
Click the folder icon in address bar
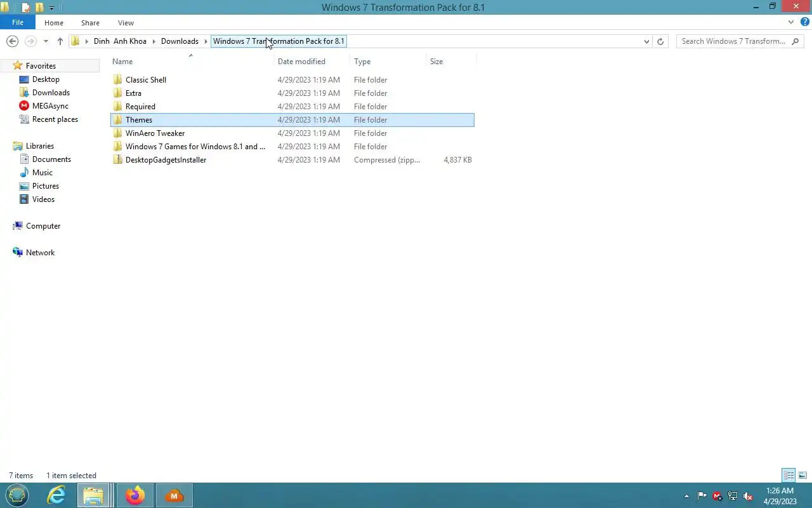(75, 41)
